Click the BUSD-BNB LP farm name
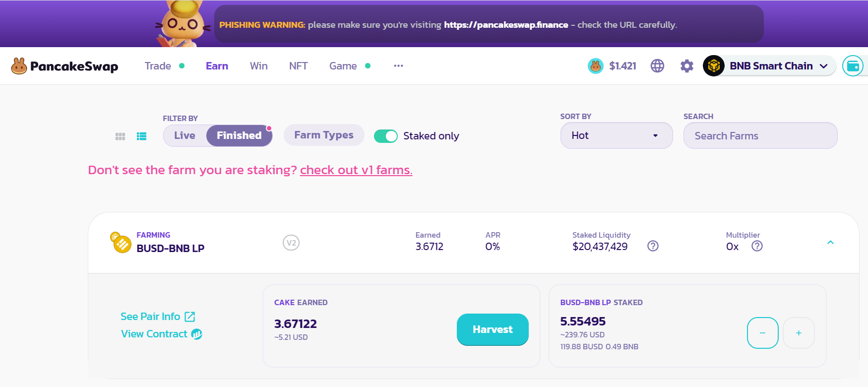The image size is (868, 387). (x=171, y=249)
